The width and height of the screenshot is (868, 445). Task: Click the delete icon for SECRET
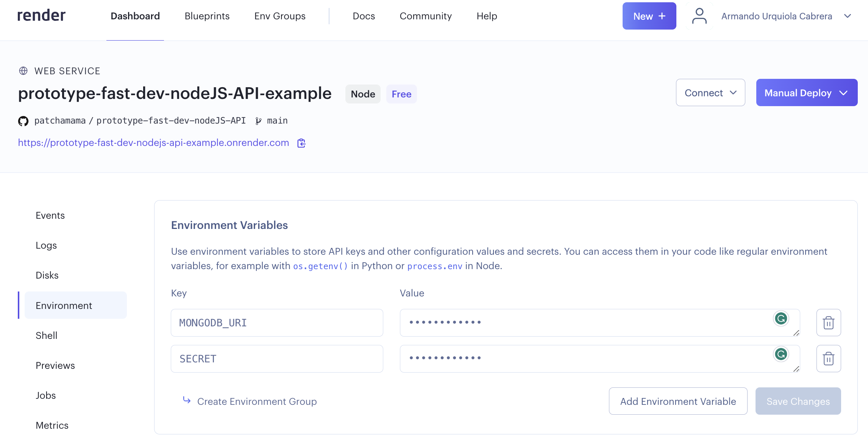tap(829, 358)
